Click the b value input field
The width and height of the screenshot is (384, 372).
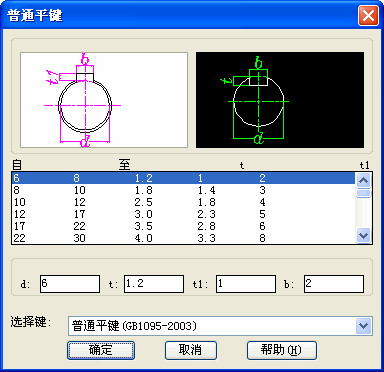click(x=334, y=284)
